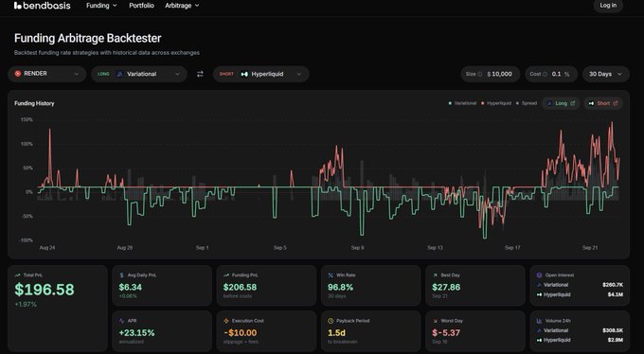644x354 pixels.
Task: Open the 30 Days period dropdown
Action: point(606,74)
